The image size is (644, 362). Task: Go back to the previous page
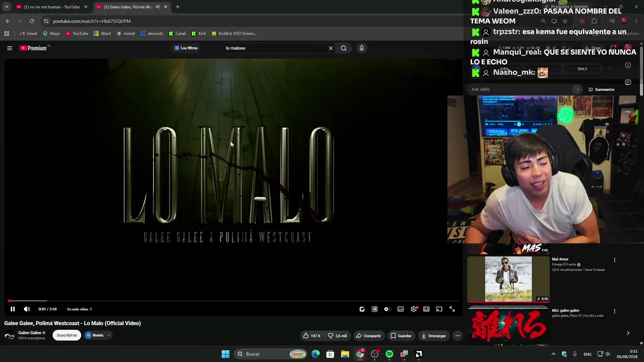point(8,21)
